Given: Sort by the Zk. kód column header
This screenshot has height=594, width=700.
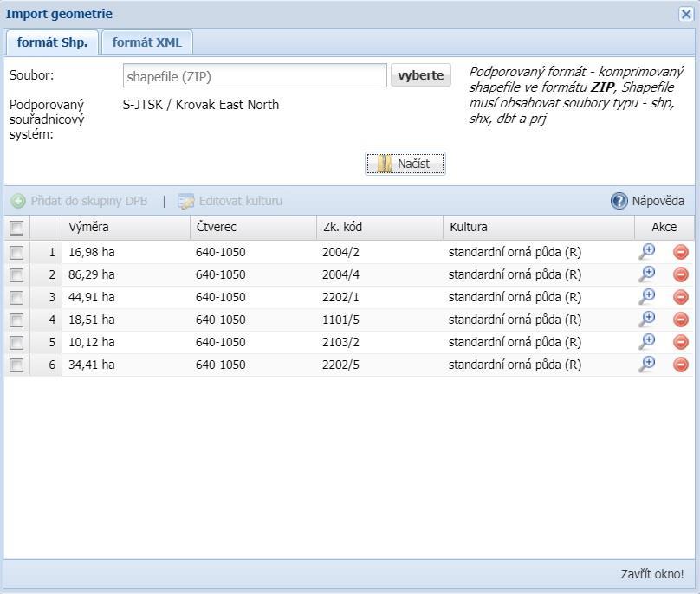Looking at the screenshot, I should click(380, 227).
